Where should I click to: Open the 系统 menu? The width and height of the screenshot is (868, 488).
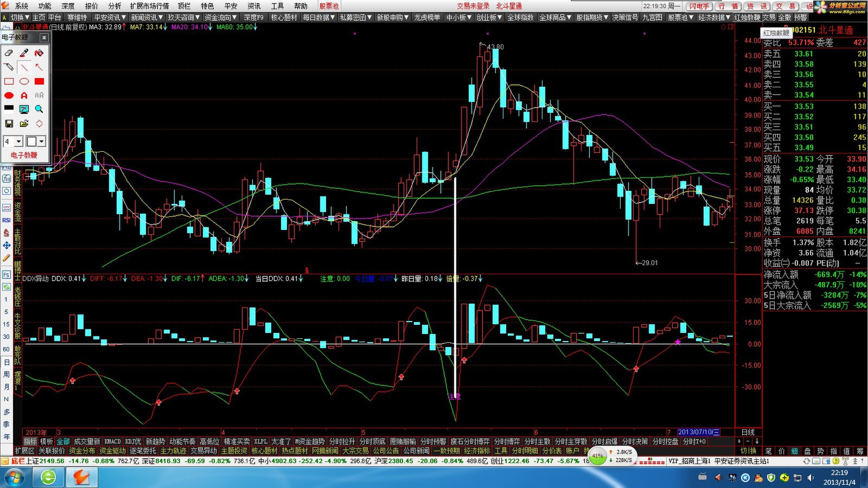click(x=22, y=6)
